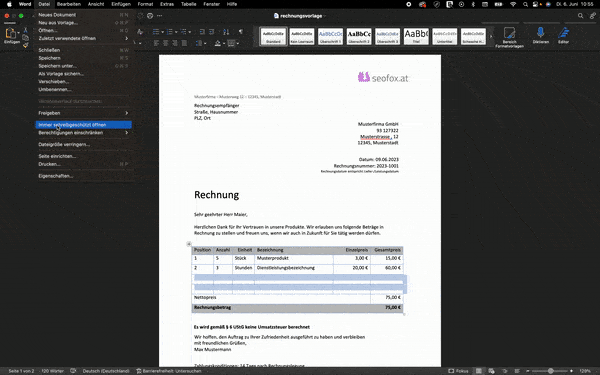The width and height of the screenshot is (600, 375).
Task: Click the search magnifier in title bar
Action: tap(580, 16)
